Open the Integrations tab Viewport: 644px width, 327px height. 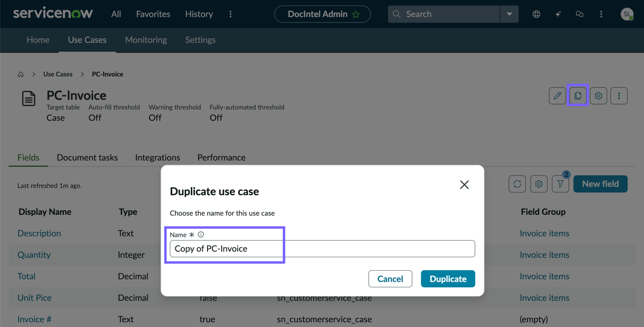point(158,157)
